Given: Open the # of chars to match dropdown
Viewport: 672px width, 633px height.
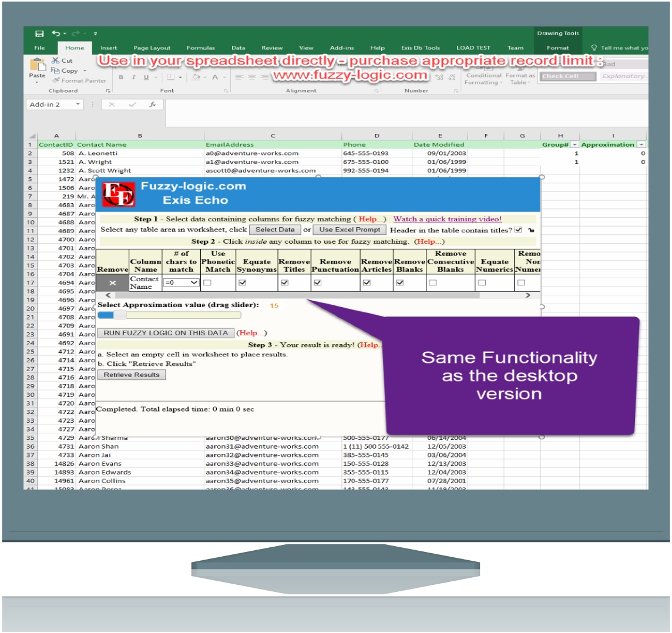Looking at the screenshot, I should (182, 282).
